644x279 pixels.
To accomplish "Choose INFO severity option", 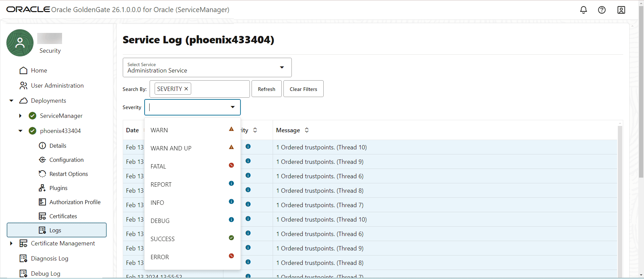I will click(x=193, y=203).
